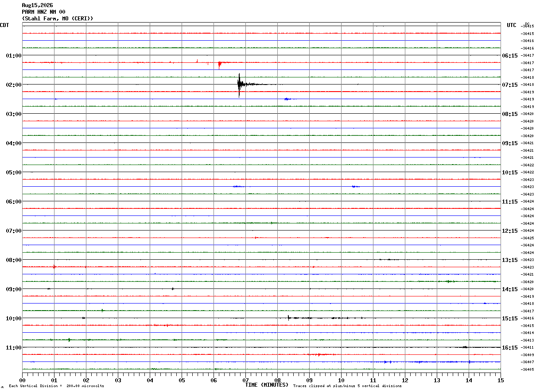Image resolution: width=536 pixels, height=392 pixels.
Task: Click the minute 07 axis tick label
Action: pyautogui.click(x=245, y=380)
